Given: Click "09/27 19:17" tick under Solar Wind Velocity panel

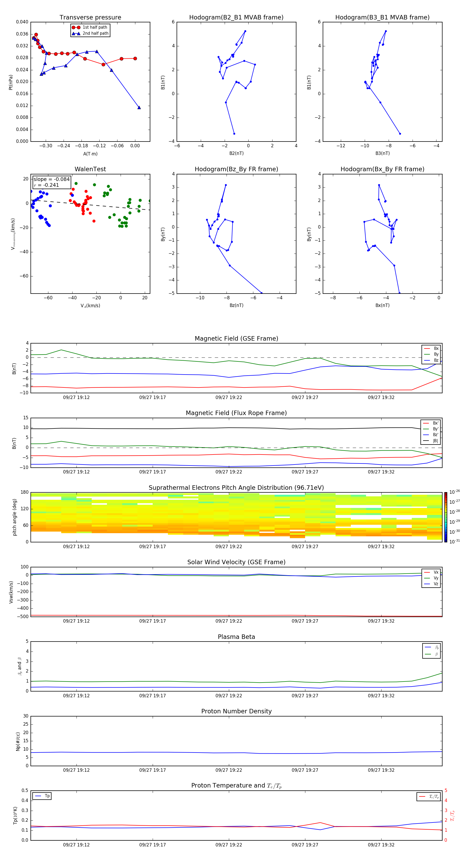Looking at the screenshot, I should tap(152, 621).
